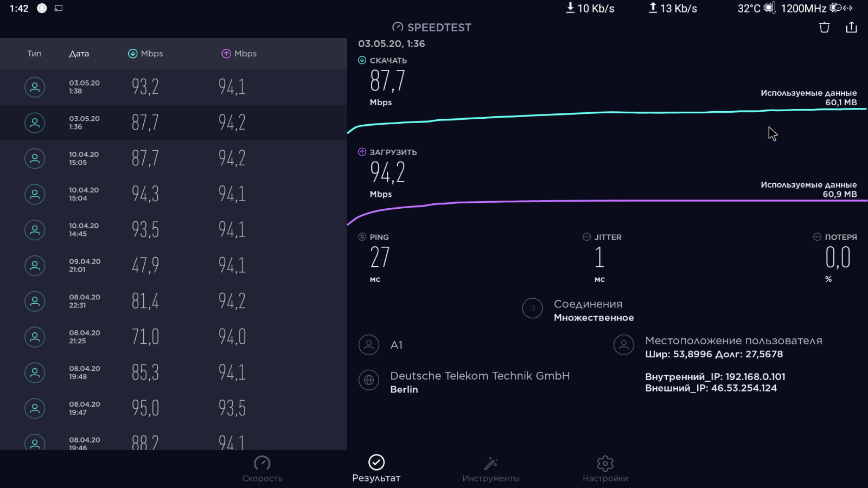
Task: Click the download Mbps column header
Action: pos(145,54)
